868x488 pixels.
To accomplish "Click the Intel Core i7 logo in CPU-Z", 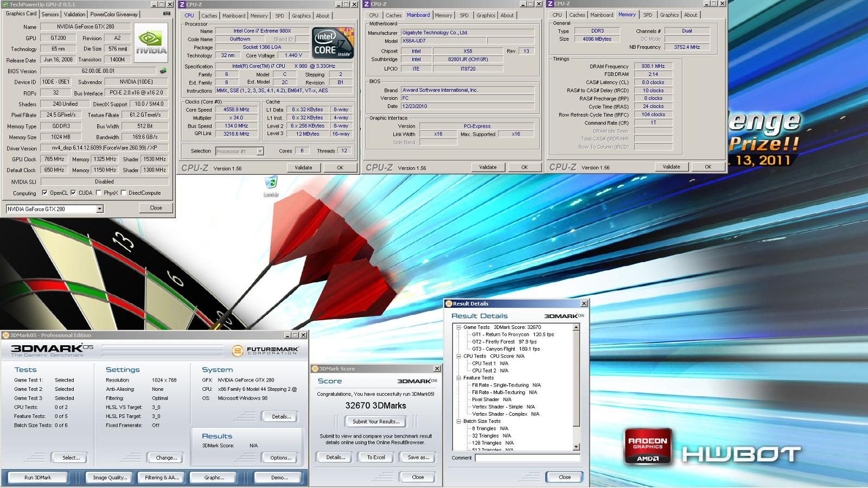I will click(334, 42).
